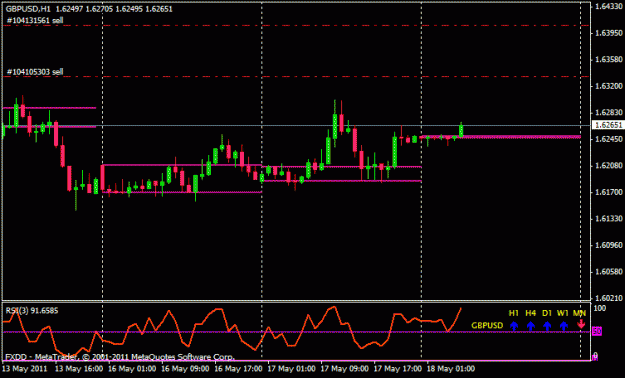Click the yellow GBPUSD trend label
Screen dimensions: 625x378
[487, 325]
